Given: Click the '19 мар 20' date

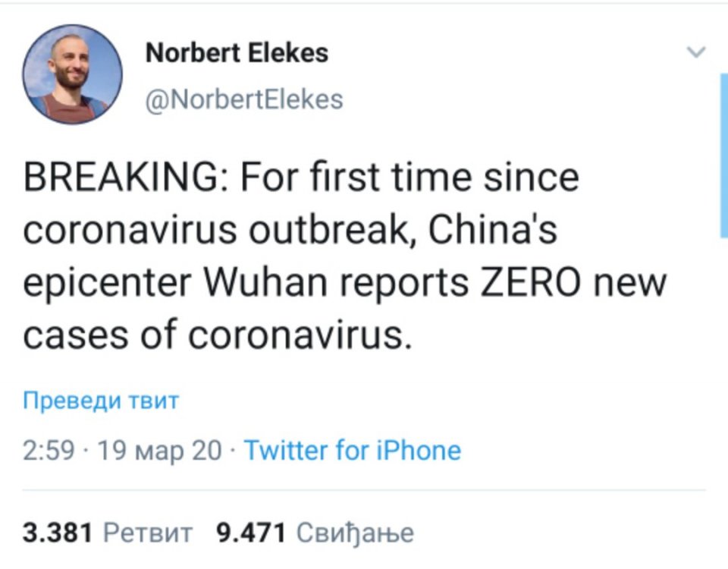Looking at the screenshot, I should click(x=156, y=451).
